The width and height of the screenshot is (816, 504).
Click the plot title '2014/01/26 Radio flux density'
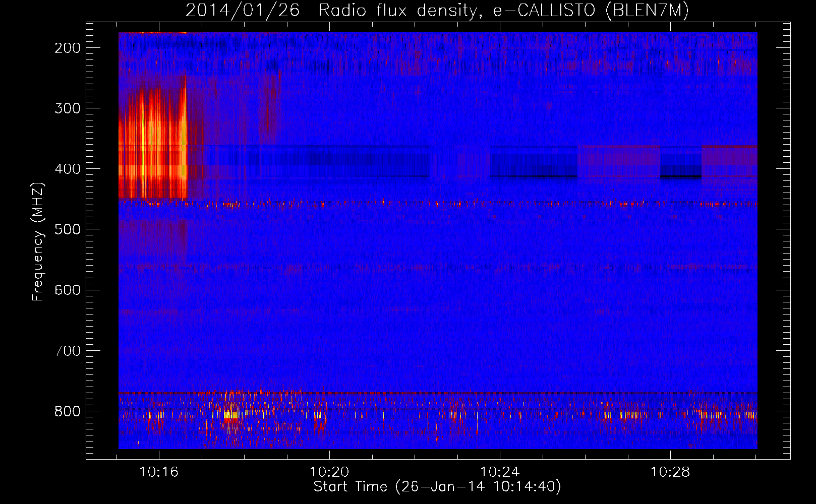[x=437, y=10]
